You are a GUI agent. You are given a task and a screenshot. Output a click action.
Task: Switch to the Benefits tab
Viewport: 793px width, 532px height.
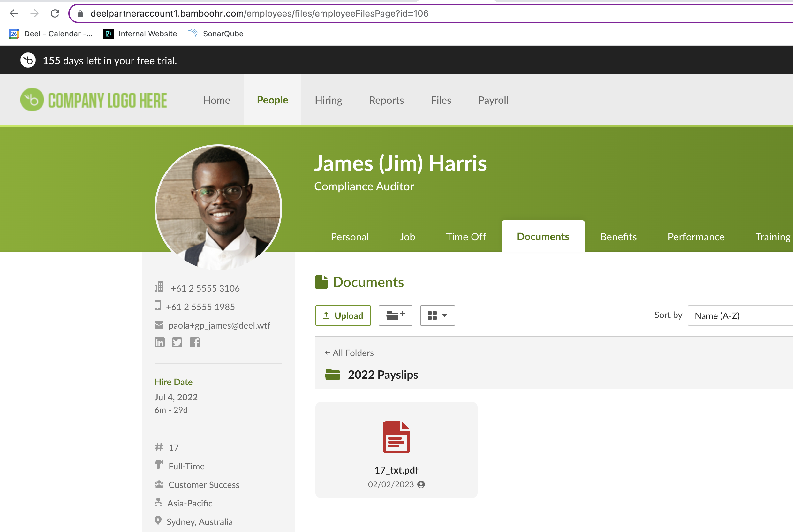pos(618,237)
